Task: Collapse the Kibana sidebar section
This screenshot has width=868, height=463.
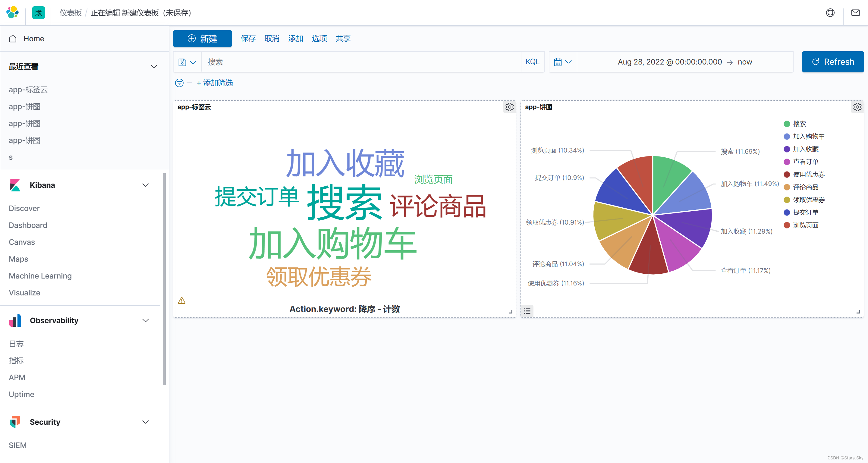Action: coord(146,185)
